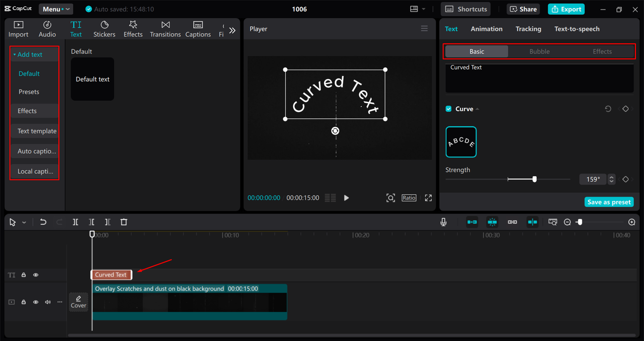This screenshot has height=341, width=644.
Task: Hide the video track with eye icon
Action: [x=36, y=302]
